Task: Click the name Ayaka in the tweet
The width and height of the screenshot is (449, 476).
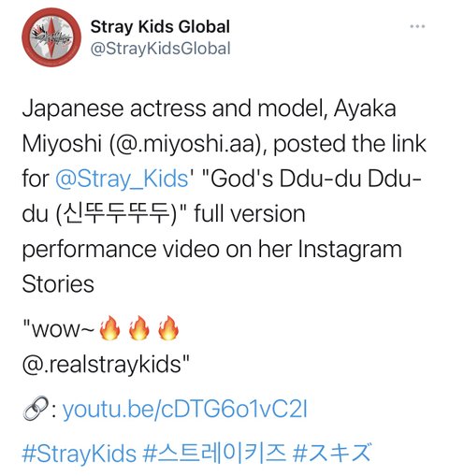Action: coord(365,108)
